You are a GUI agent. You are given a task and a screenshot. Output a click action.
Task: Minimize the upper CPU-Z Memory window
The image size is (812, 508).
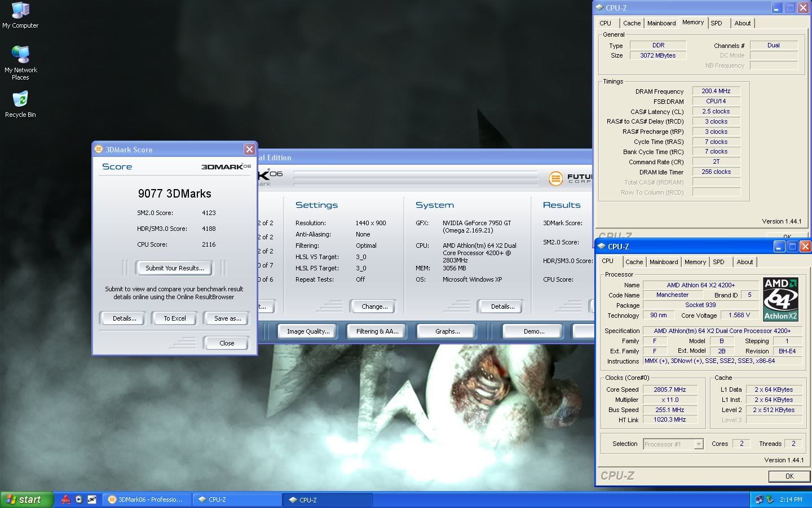[778, 8]
